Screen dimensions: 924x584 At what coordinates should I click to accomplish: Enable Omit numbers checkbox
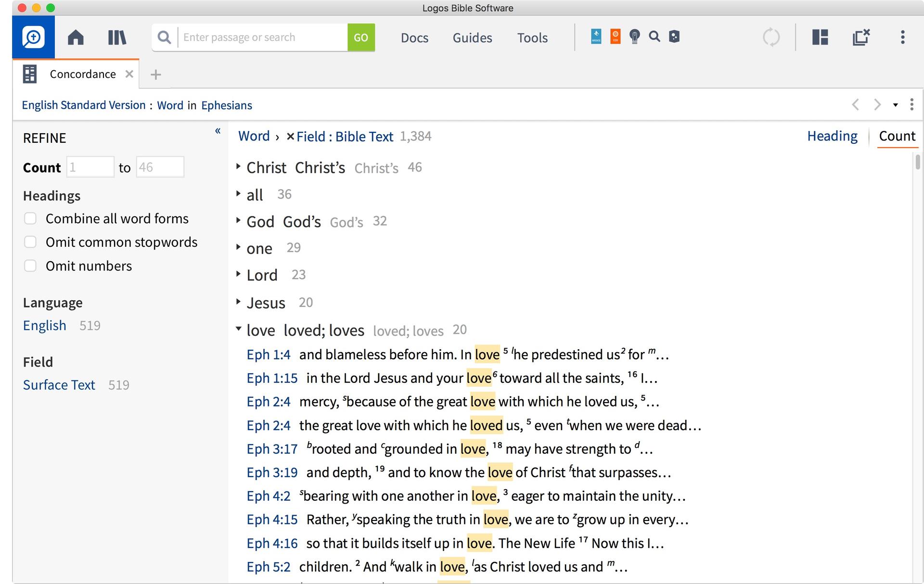30,266
